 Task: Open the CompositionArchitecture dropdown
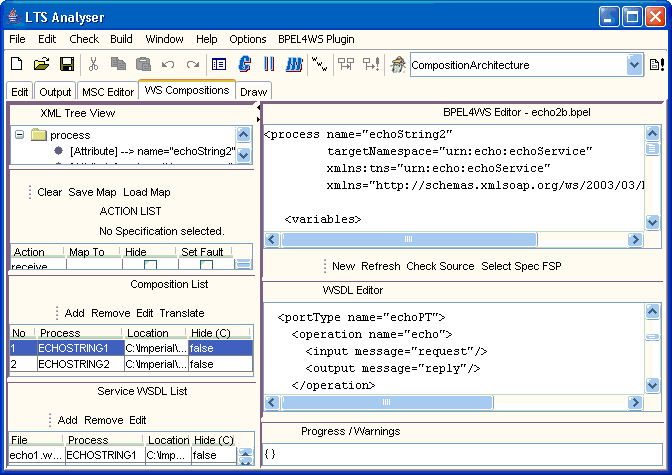(634, 65)
